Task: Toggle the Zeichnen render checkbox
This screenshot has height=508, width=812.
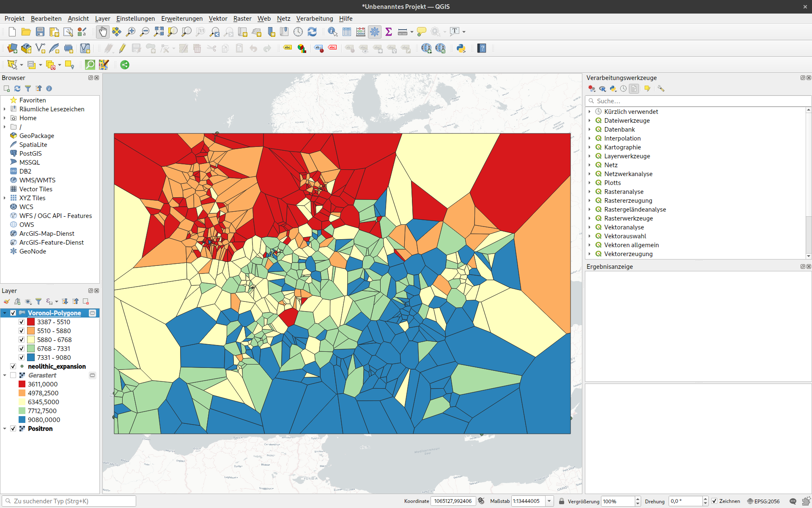Action: (714, 501)
